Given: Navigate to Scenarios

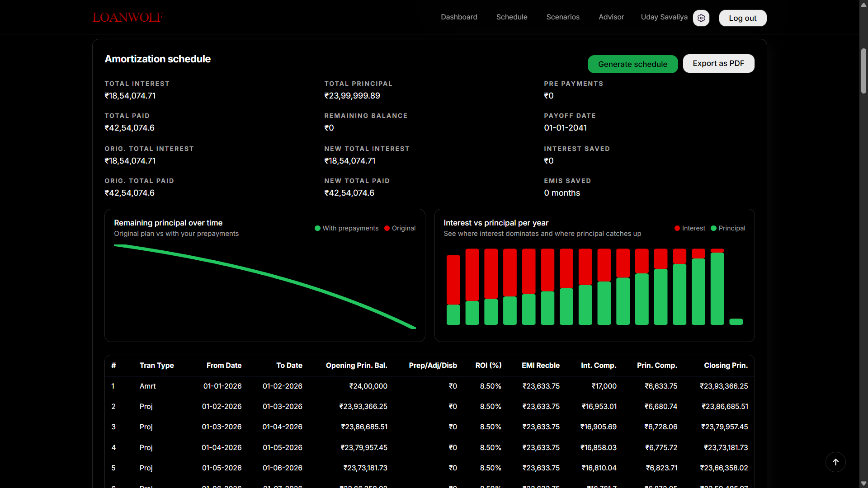Looking at the screenshot, I should [563, 17].
